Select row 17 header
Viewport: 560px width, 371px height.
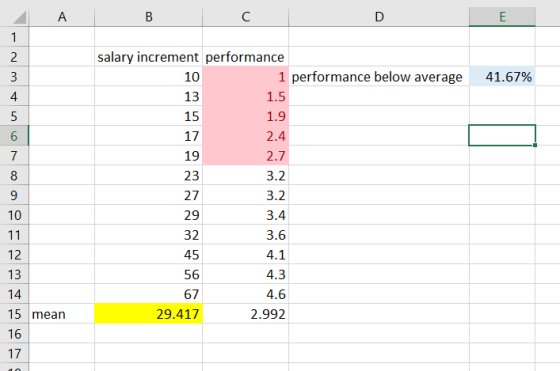14,354
